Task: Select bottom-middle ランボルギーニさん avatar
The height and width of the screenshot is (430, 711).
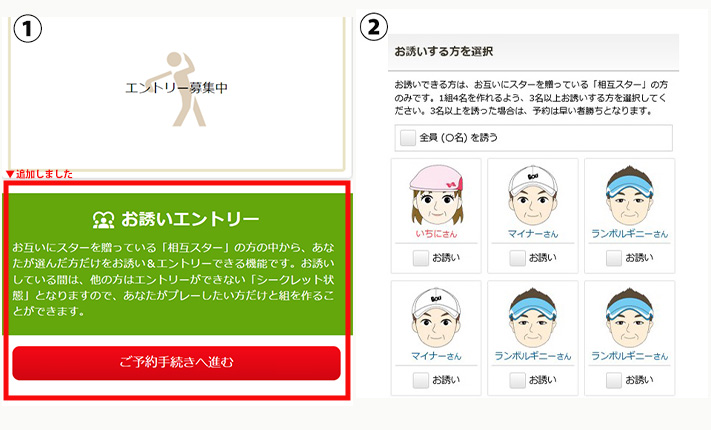Action: pyautogui.click(x=533, y=317)
